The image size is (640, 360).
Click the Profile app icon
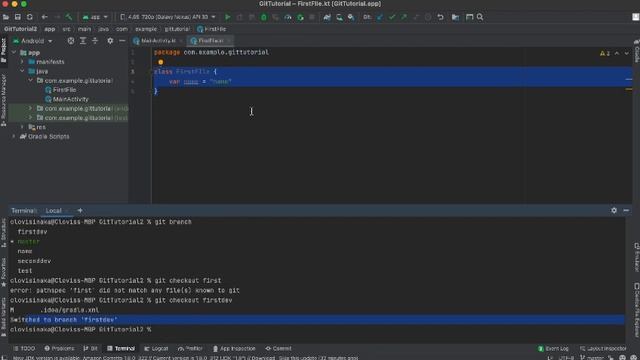288,17
